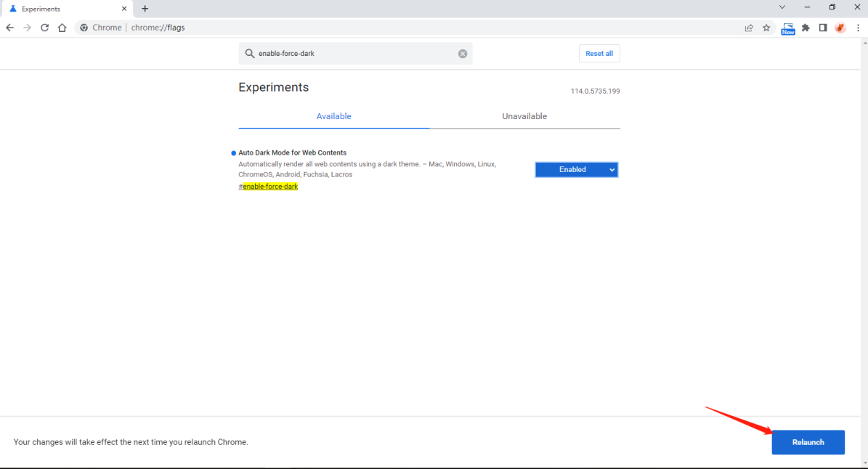868x469 pixels.
Task: Open a new tab with plus button
Action: 145,8
